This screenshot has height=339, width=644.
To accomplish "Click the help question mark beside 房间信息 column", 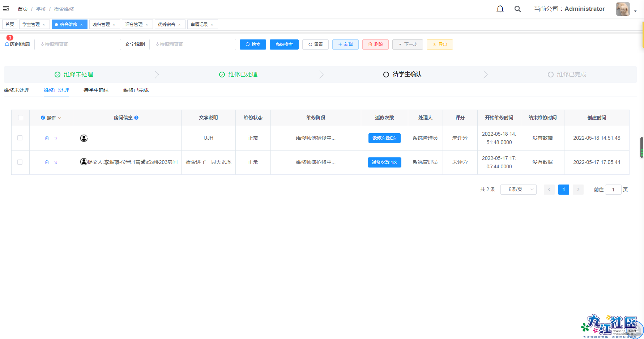I will point(136,118).
